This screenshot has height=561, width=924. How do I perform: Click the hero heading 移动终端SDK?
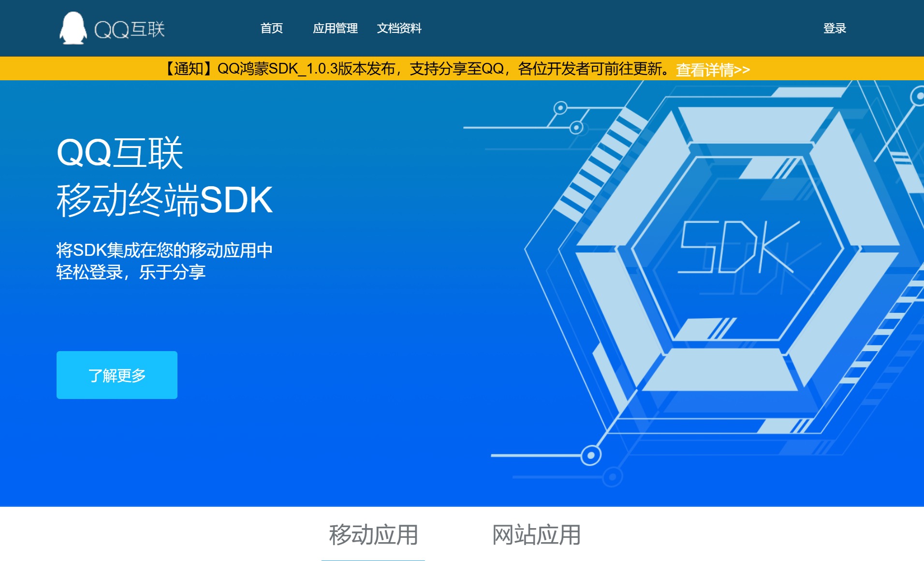pos(164,200)
